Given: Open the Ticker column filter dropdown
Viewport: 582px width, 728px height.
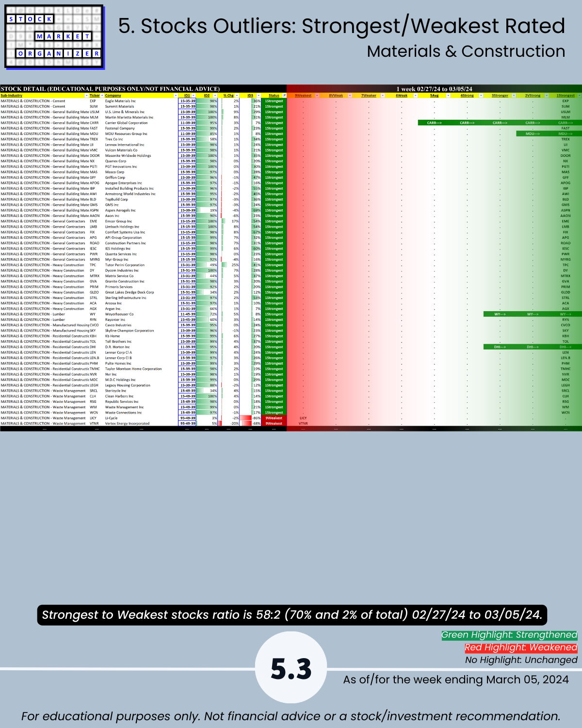Looking at the screenshot, I should coord(102,96).
